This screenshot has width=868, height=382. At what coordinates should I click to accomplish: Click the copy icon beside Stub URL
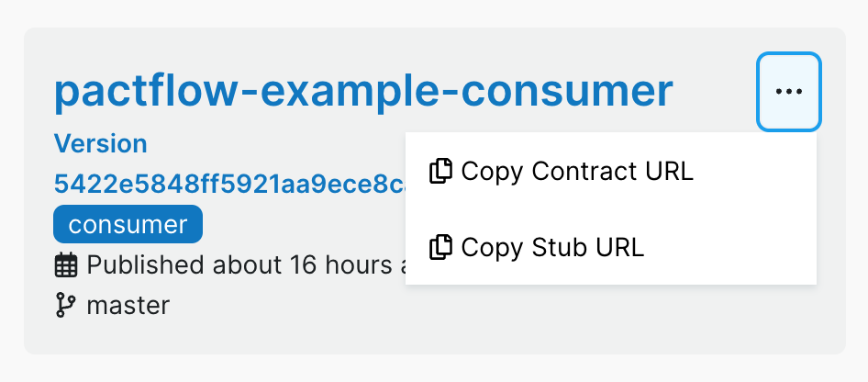tap(441, 247)
